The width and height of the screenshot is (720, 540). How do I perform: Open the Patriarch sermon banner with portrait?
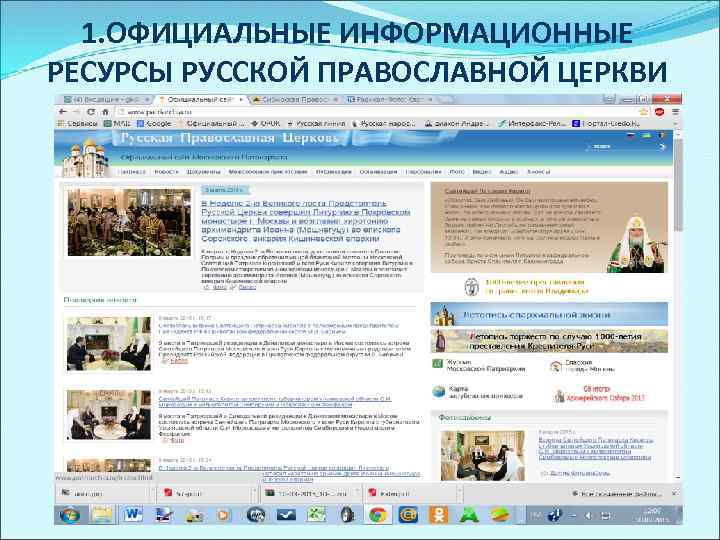coord(549,227)
